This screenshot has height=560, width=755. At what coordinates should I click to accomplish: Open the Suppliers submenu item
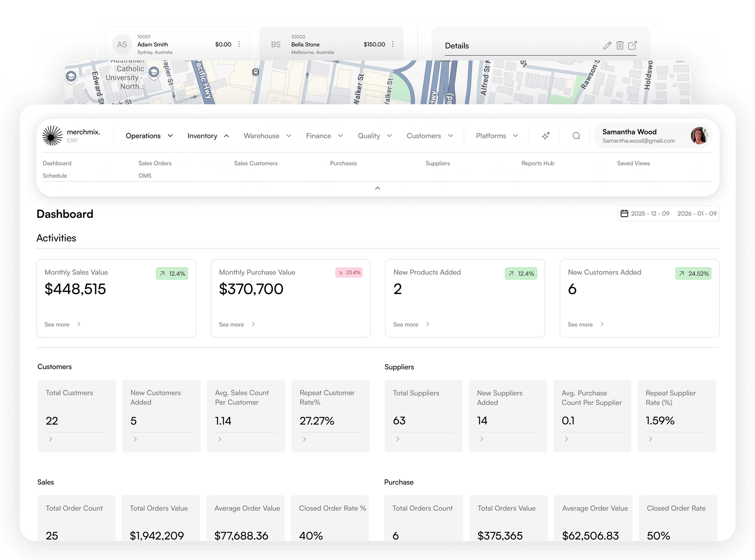click(x=437, y=163)
